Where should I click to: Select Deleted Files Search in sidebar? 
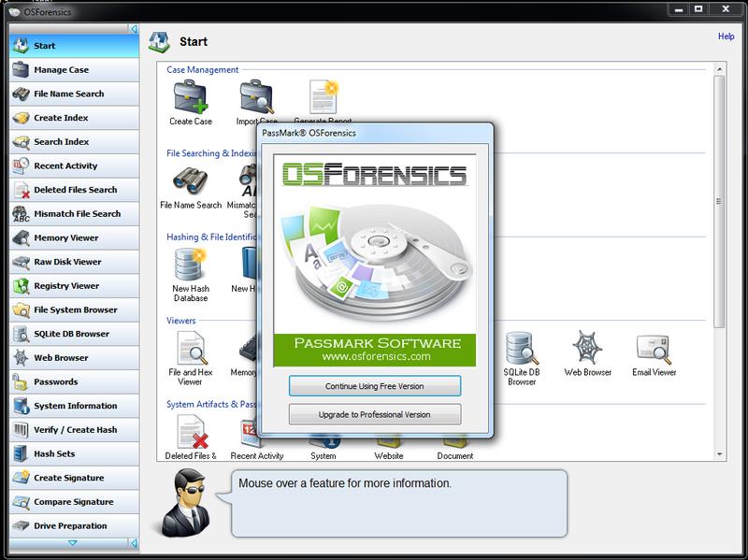75,190
